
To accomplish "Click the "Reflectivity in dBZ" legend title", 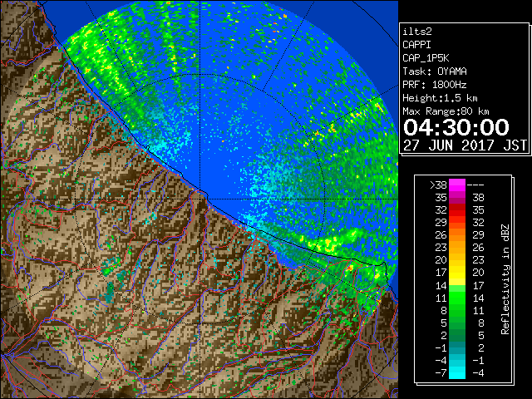I will (505, 279).
